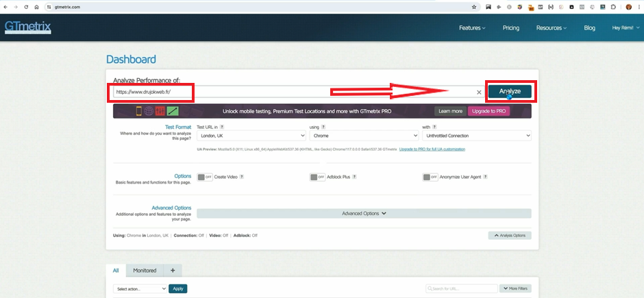Go back with the browser back arrow

(5, 7)
